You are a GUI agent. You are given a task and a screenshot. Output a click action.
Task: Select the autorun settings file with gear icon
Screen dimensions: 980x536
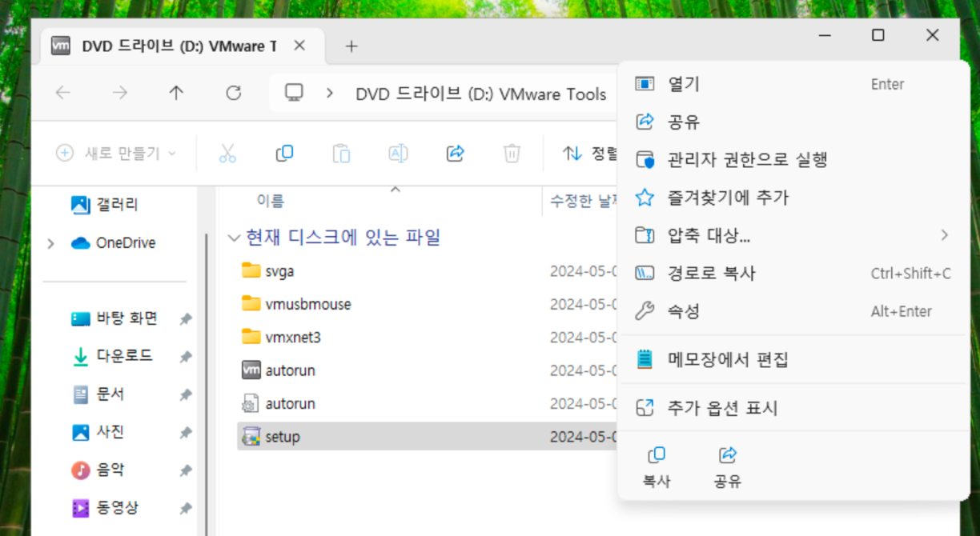coord(428,404)
